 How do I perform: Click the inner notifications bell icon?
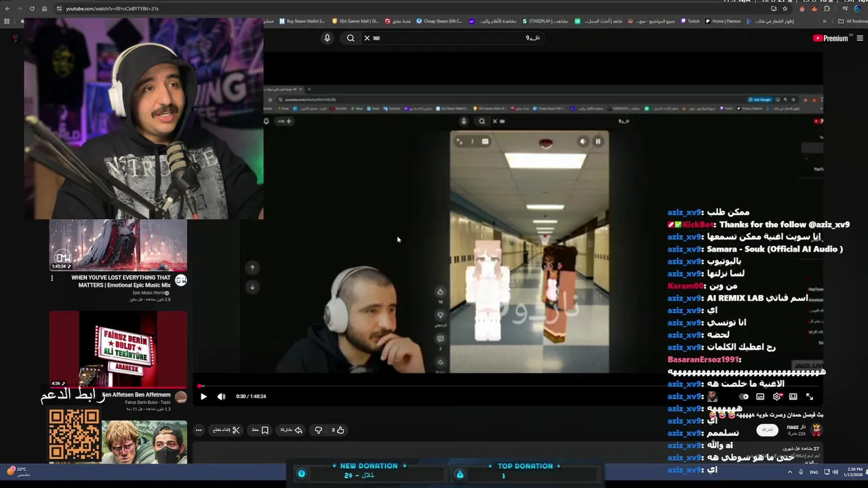pyautogui.click(x=266, y=121)
